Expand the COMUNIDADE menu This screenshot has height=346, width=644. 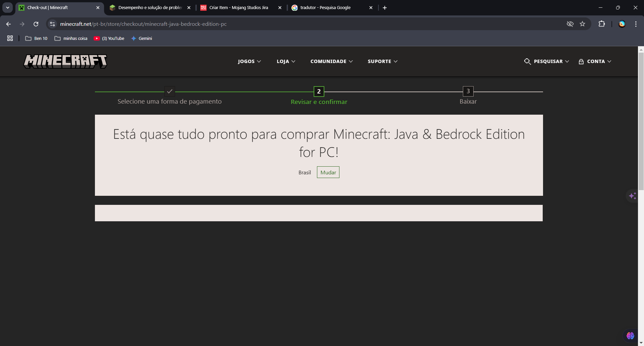pyautogui.click(x=331, y=61)
